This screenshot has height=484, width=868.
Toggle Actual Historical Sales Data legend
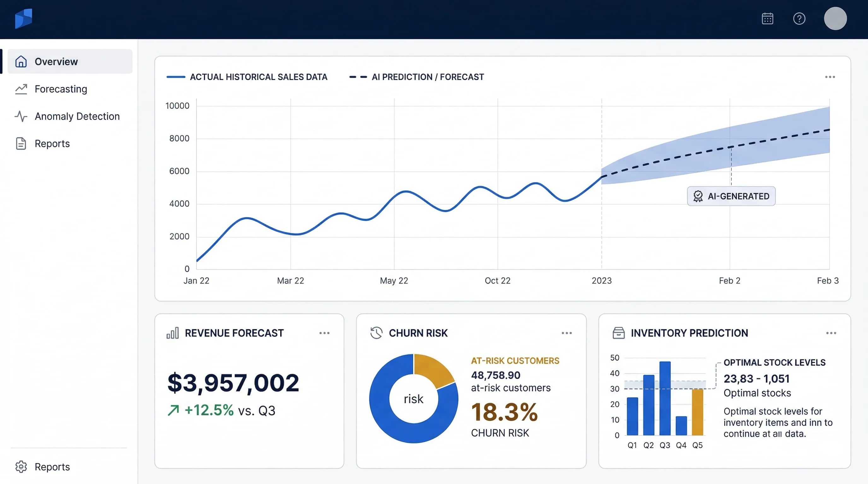[x=247, y=77]
